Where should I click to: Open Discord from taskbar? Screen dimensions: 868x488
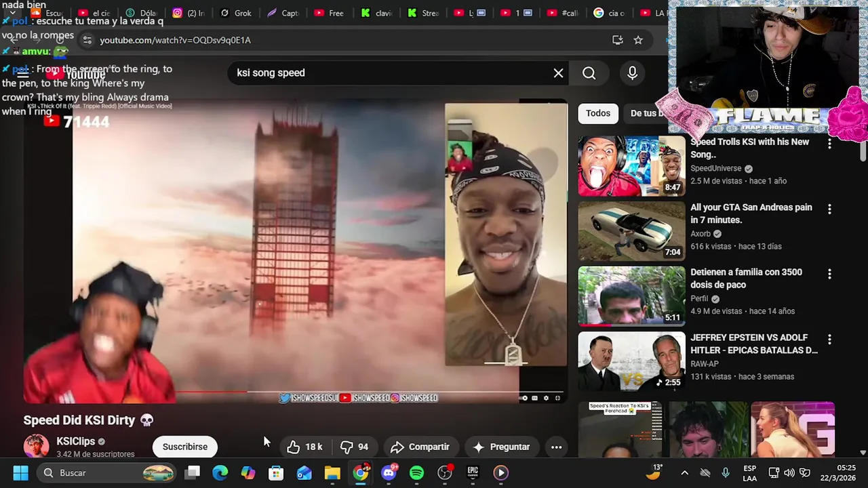tap(389, 472)
